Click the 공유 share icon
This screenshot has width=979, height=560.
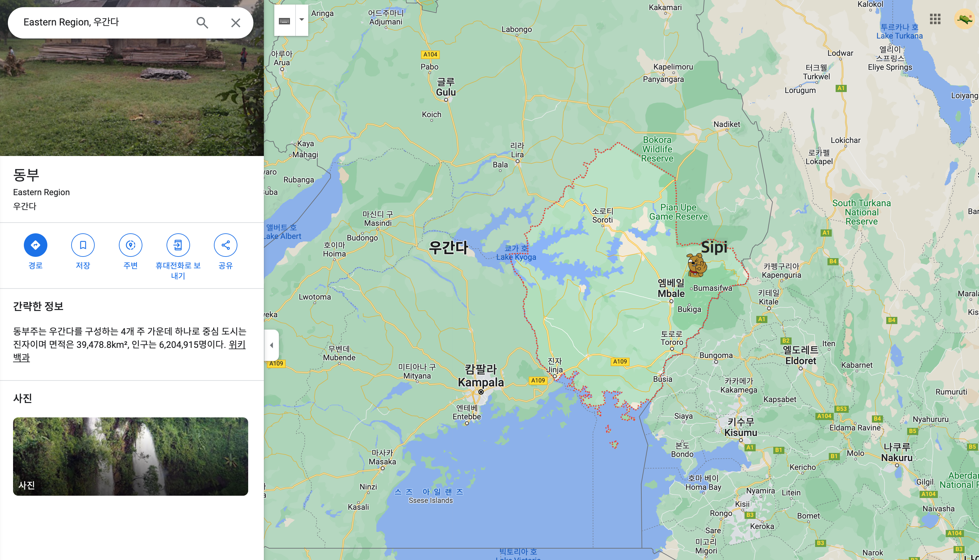point(226,245)
